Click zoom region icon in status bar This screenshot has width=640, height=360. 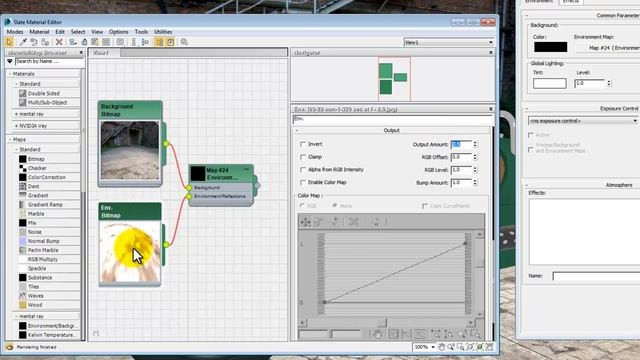(461, 347)
